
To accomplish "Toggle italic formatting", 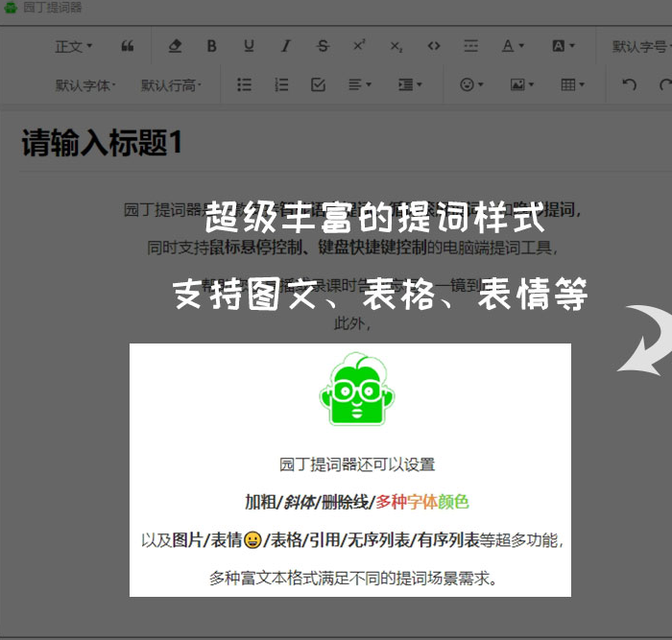I will (285, 46).
